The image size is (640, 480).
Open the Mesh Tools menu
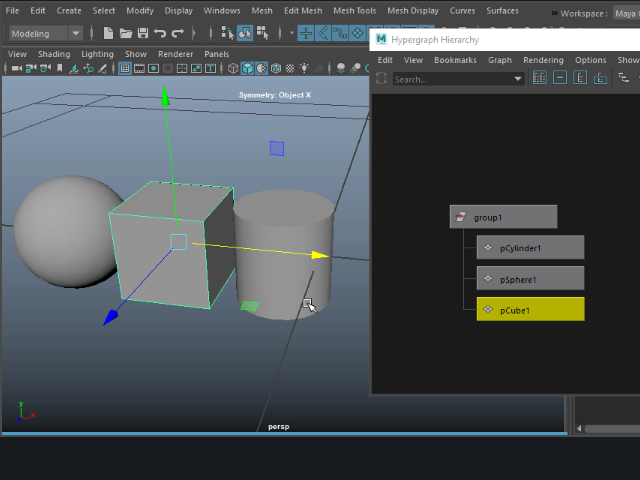coord(354,11)
